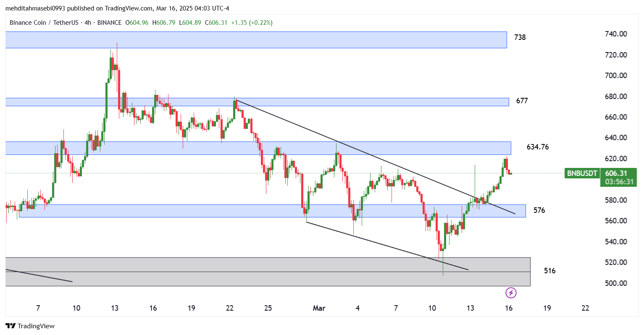Click the 516 support zone label
The image size is (644, 335).
(550, 271)
